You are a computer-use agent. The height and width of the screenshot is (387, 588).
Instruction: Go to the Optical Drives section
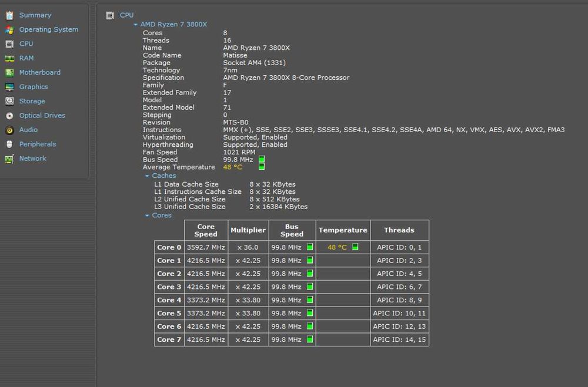coord(42,115)
